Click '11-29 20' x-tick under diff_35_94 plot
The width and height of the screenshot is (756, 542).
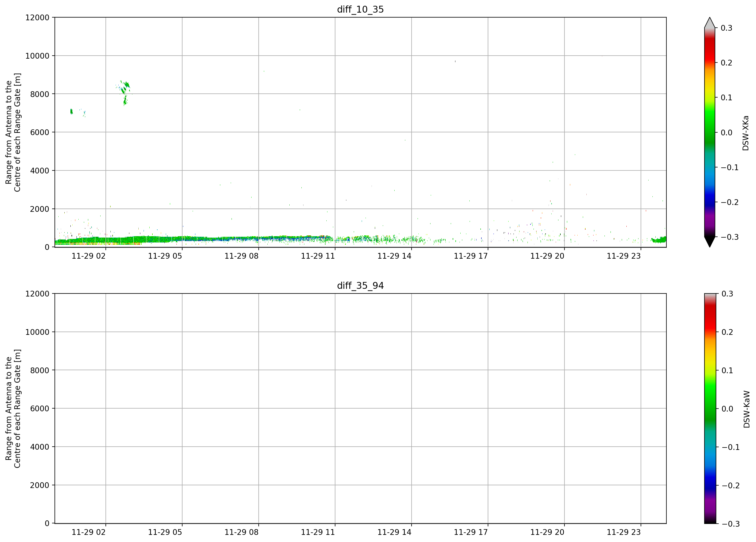click(x=547, y=532)
